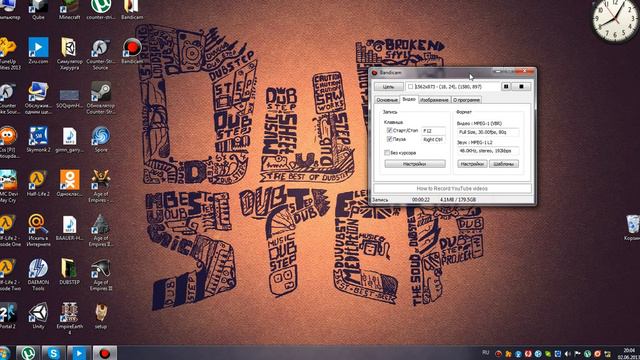640x360 pixels.
Task: Launch the EmpireEarth 4 shortcut
Action: [x=69, y=318]
